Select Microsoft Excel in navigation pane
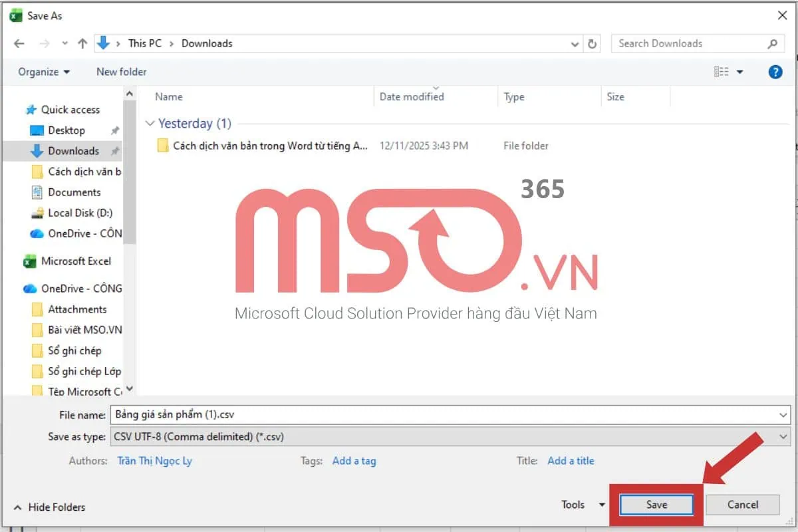 click(76, 261)
